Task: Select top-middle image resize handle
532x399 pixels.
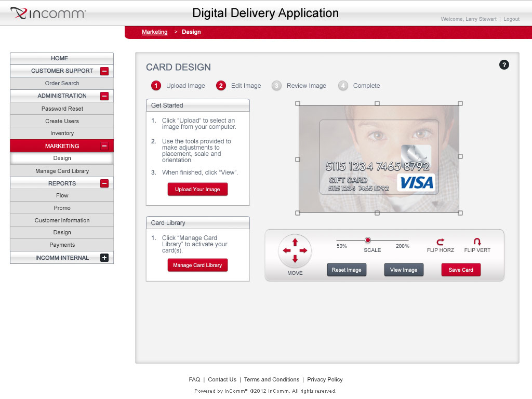Action: 377,103
